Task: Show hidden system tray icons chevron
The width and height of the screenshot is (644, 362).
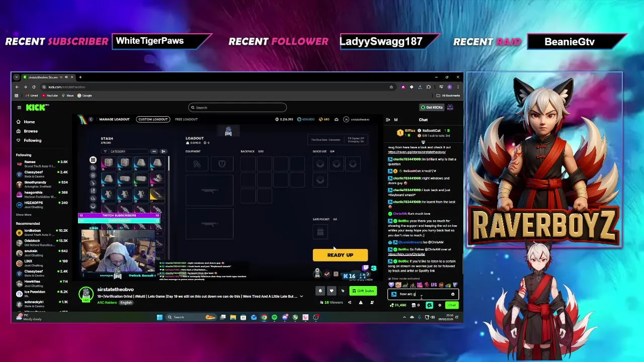Action: (x=405, y=317)
